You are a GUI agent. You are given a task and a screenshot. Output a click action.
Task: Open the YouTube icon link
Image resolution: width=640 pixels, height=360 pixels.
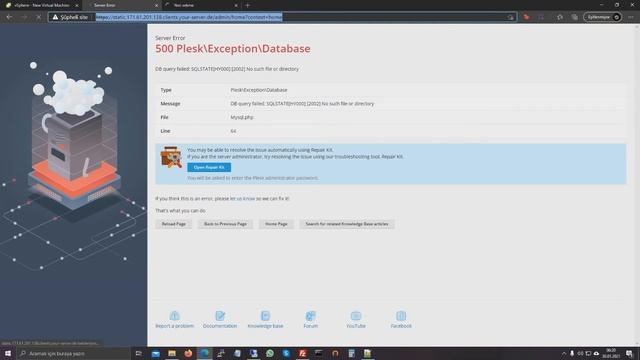[x=356, y=316]
